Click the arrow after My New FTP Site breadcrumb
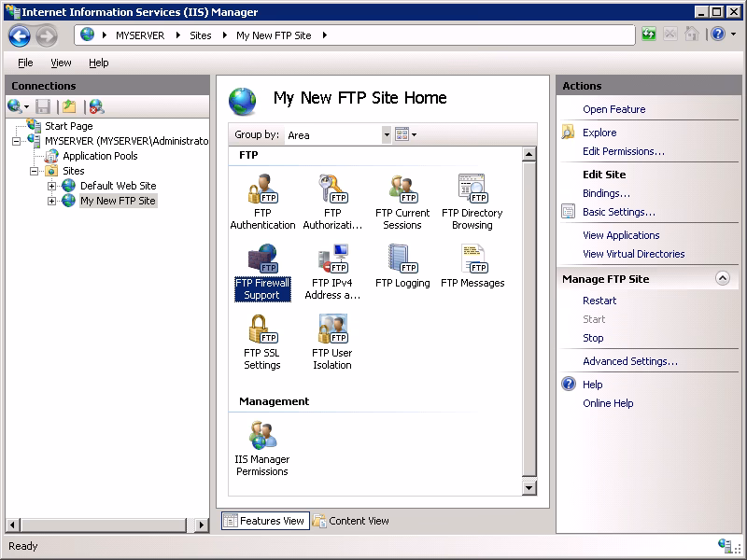Viewport: 747px width, 560px height. pos(324,35)
